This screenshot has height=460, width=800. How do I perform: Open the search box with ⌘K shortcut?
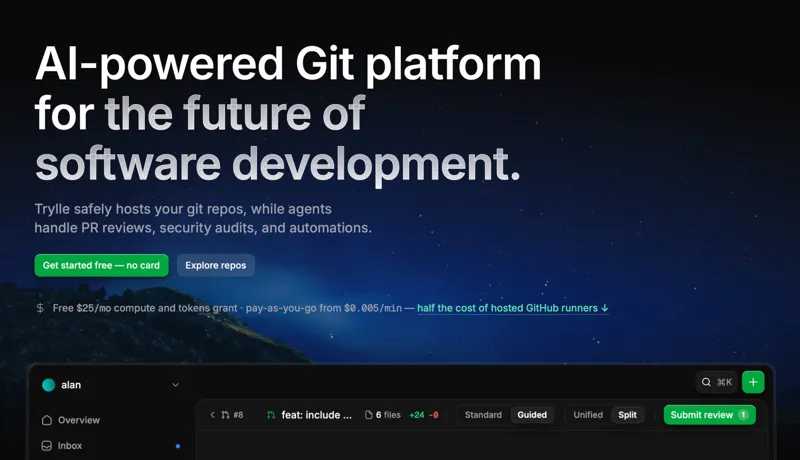tap(717, 382)
